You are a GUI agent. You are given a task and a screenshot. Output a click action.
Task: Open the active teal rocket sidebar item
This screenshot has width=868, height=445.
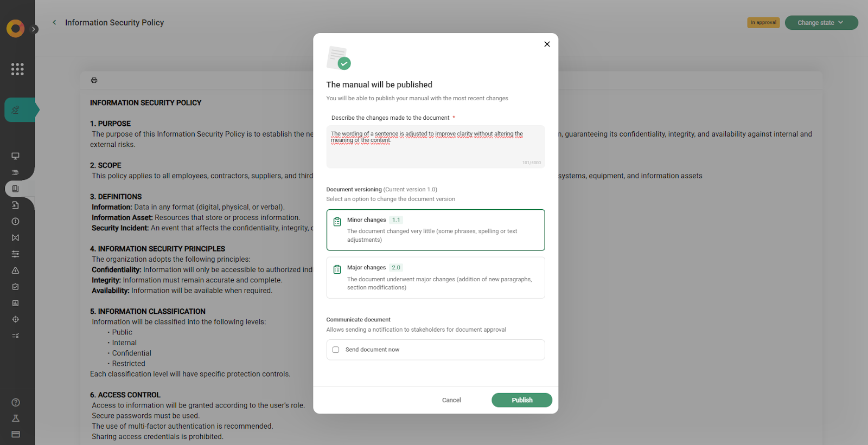point(17,110)
